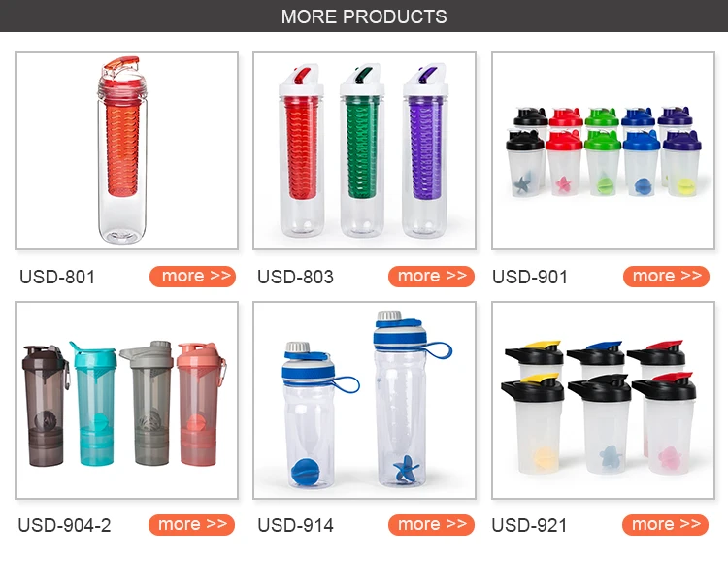Click the USD-801 product label

coord(57,277)
